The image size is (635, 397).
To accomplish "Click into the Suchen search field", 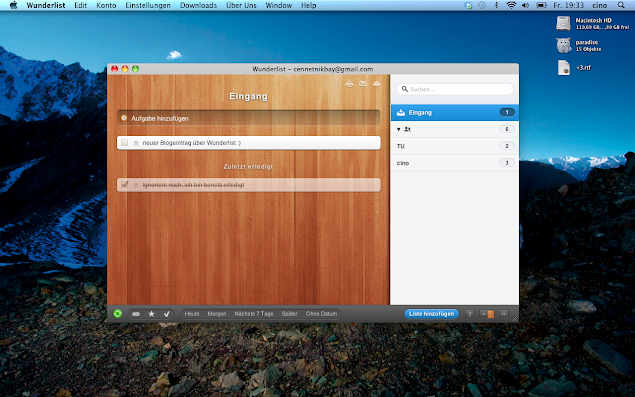I will 455,89.
